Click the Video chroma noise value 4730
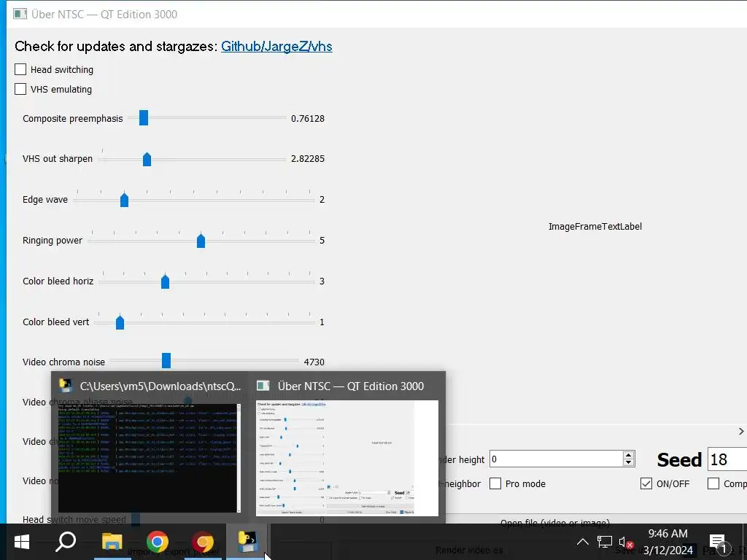This screenshot has width=747, height=560. click(x=314, y=362)
